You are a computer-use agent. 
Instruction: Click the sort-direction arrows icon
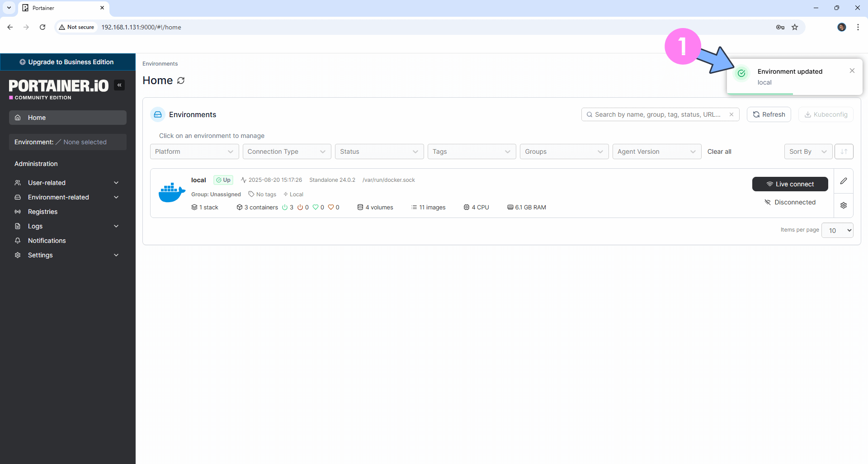pos(844,152)
